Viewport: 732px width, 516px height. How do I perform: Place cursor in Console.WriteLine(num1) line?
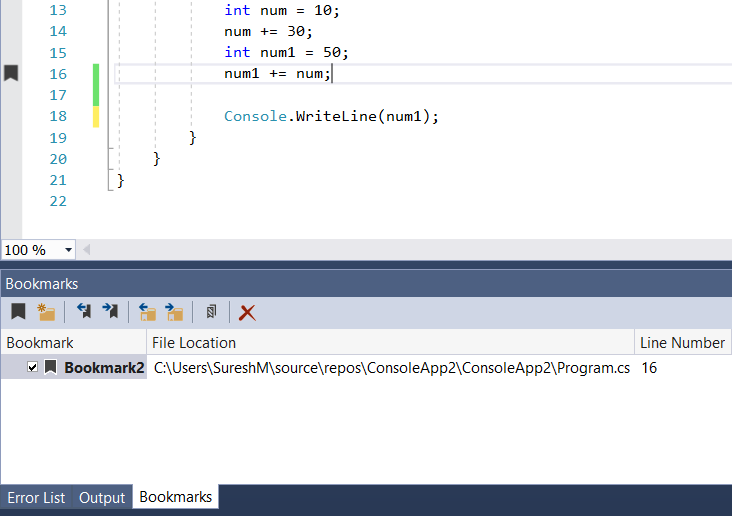pos(331,116)
